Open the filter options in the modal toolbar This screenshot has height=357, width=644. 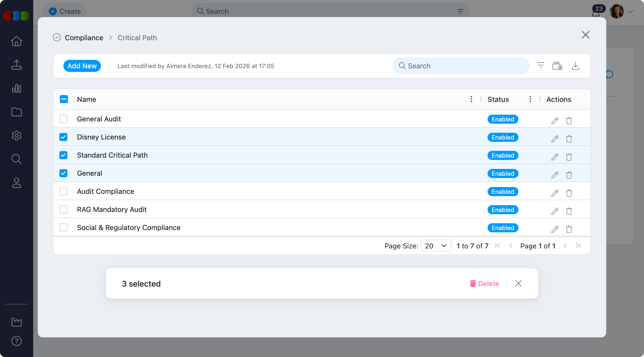[x=540, y=66]
